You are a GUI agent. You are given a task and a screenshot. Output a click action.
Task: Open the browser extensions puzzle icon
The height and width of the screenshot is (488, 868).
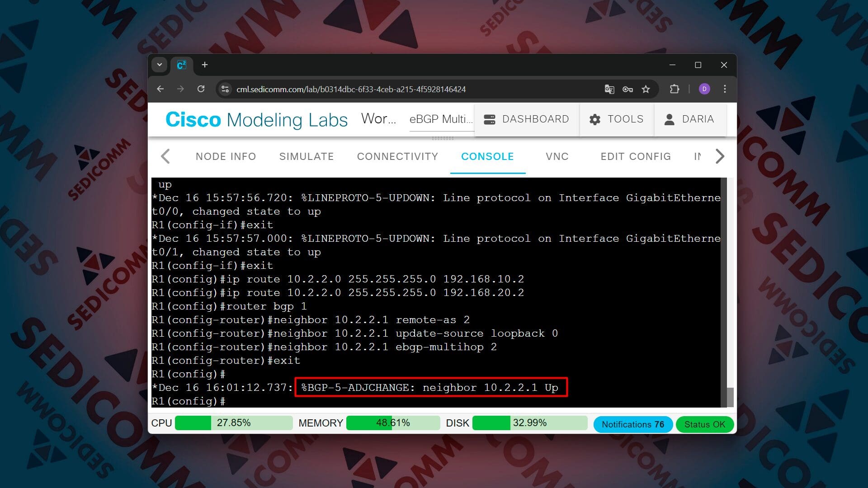pyautogui.click(x=675, y=89)
